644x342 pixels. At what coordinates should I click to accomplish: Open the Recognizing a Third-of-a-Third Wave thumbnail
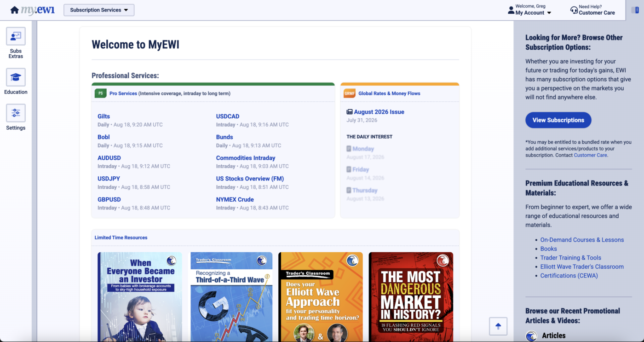click(x=231, y=297)
